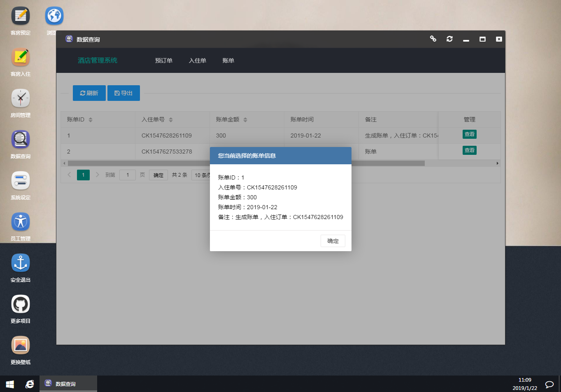Click the taskbar clock showing 11:09
This screenshot has width=561, height=392.
(525, 380)
